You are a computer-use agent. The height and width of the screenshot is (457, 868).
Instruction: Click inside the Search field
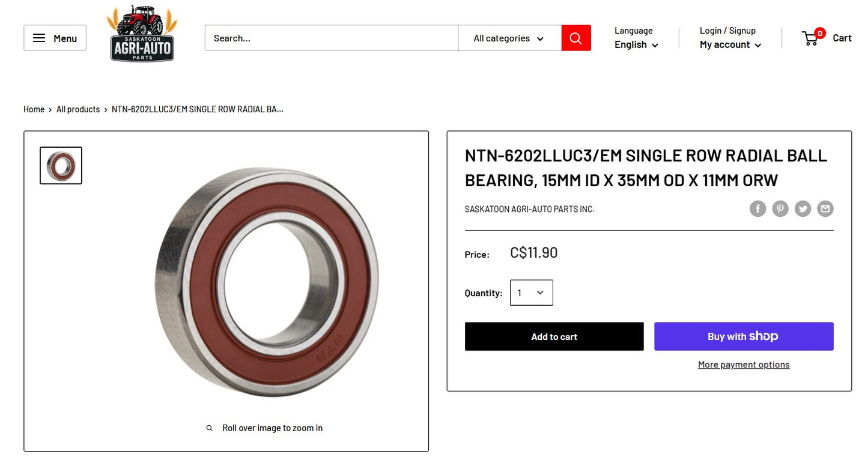[x=330, y=37]
